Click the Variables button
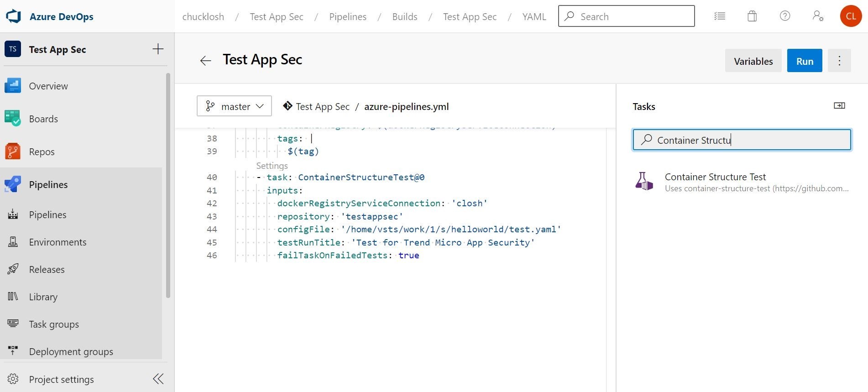Screen dimensions: 868x392 [753, 61]
